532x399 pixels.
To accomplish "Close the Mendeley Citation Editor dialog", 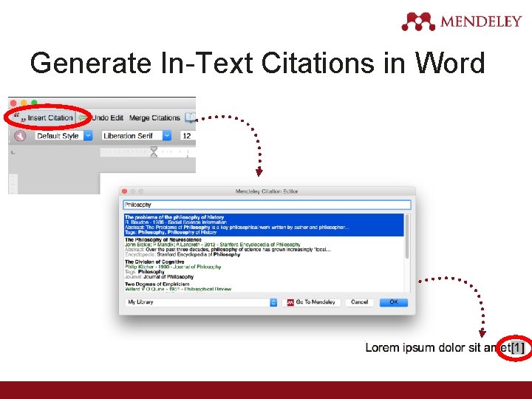I will [x=125, y=191].
